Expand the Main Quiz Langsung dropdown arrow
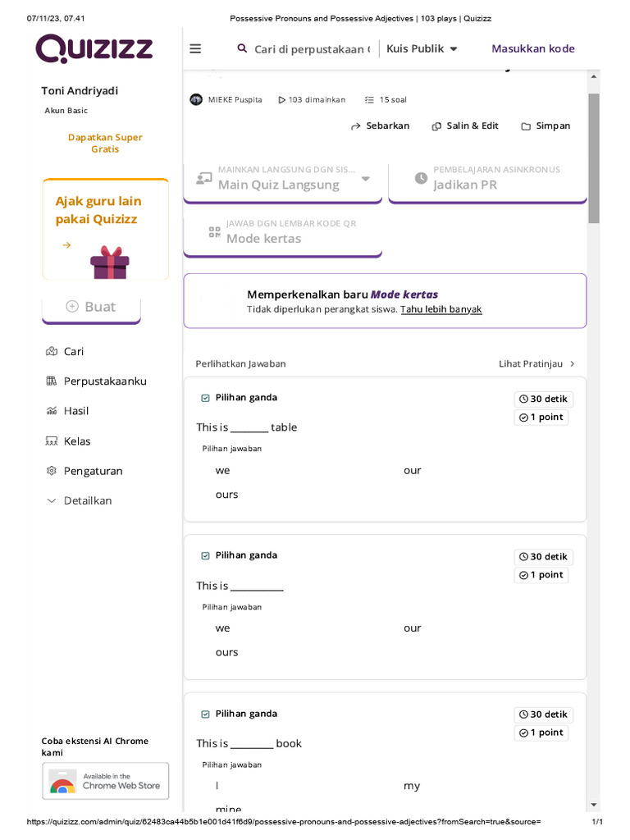The width and height of the screenshot is (630, 840). point(365,178)
